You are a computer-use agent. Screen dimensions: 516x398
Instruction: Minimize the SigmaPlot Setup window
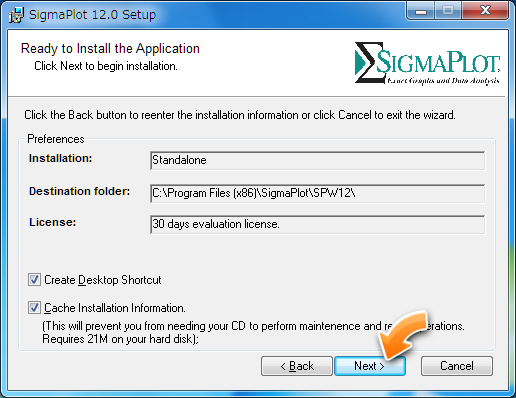421,11
